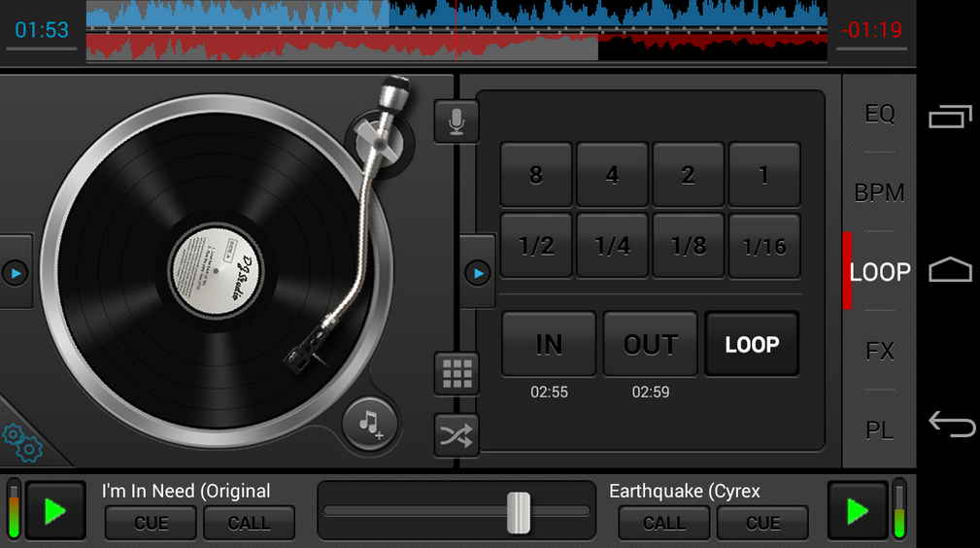Go to Android home screen
Screen dimensions: 980x548
click(950, 269)
